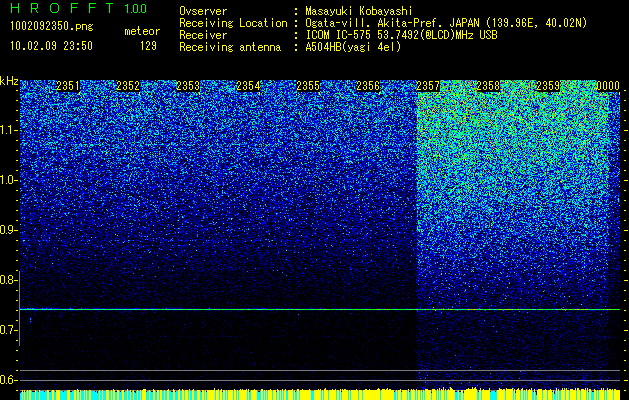Screen dimensions: 629x400
Task: Click the meteor count 129
Action: [x=148, y=46]
